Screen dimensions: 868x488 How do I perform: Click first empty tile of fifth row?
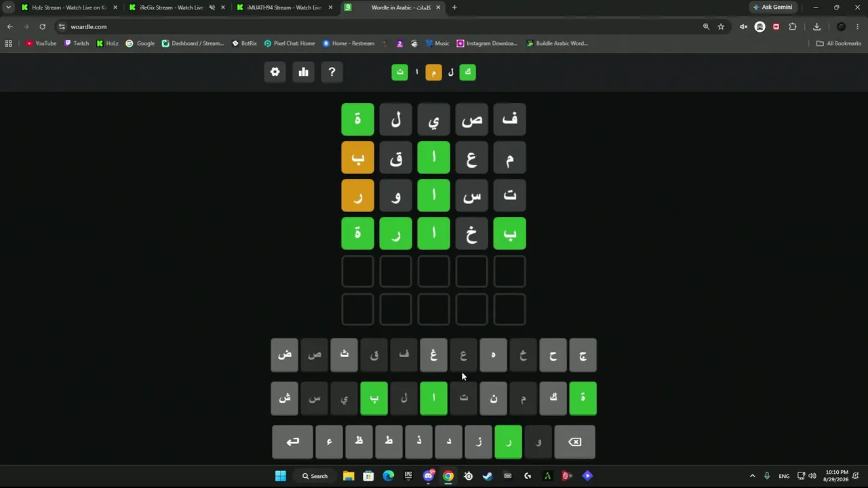[x=509, y=271]
